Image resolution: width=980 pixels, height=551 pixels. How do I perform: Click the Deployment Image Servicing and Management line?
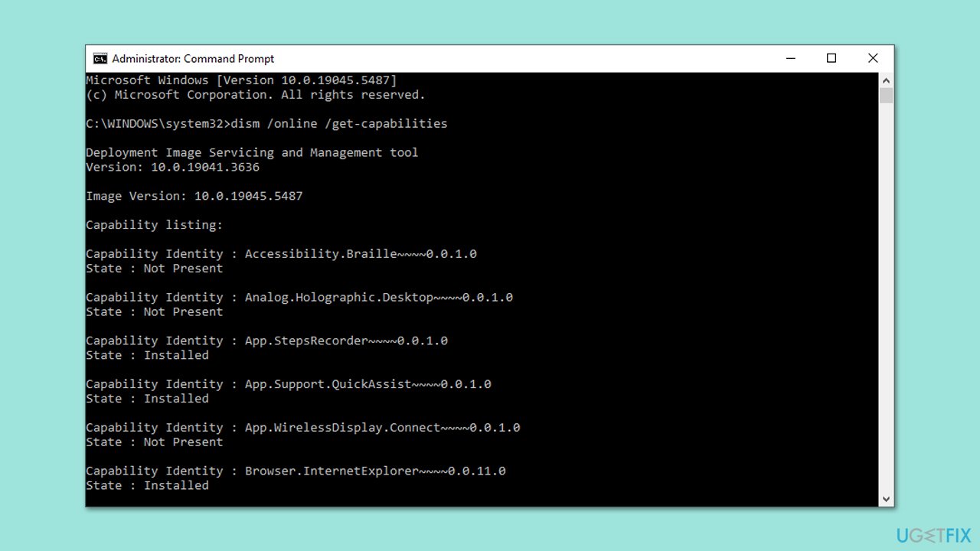click(252, 152)
